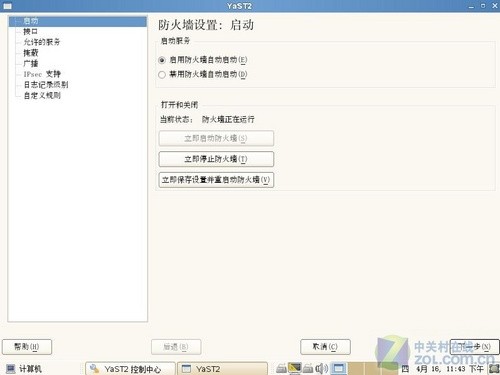Enable firewall automatic starting radio (E)
This screenshot has height=375, width=500.
[162, 60]
